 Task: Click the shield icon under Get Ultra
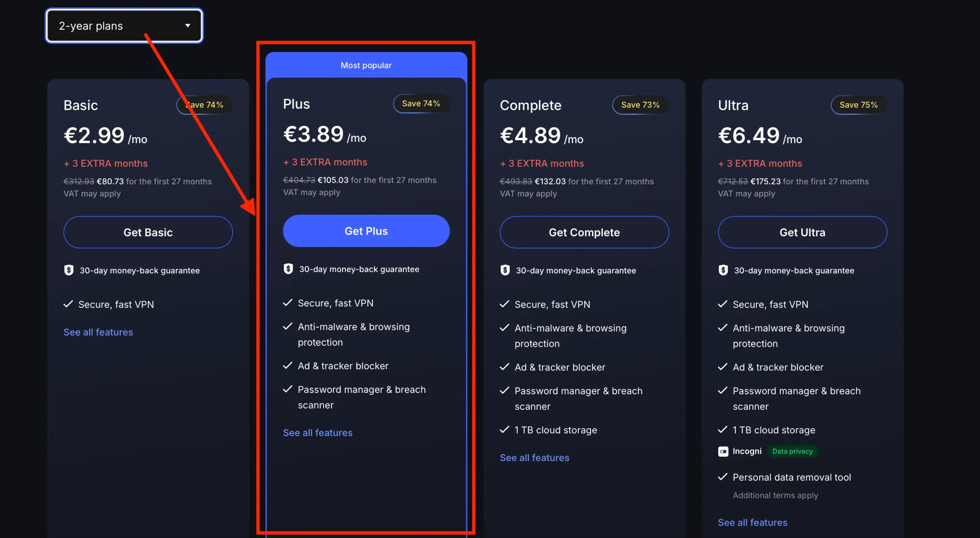point(723,270)
